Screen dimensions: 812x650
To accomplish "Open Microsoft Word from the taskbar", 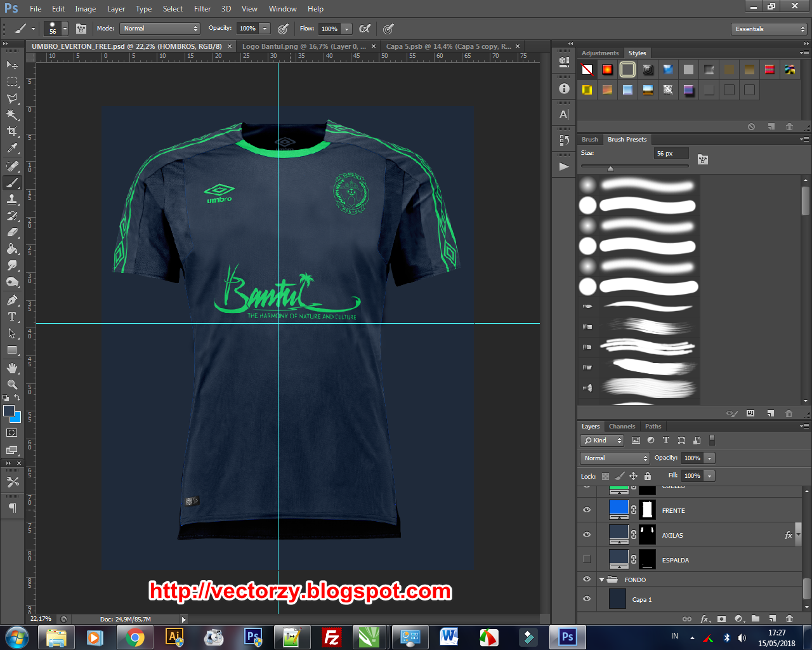I will tap(449, 637).
